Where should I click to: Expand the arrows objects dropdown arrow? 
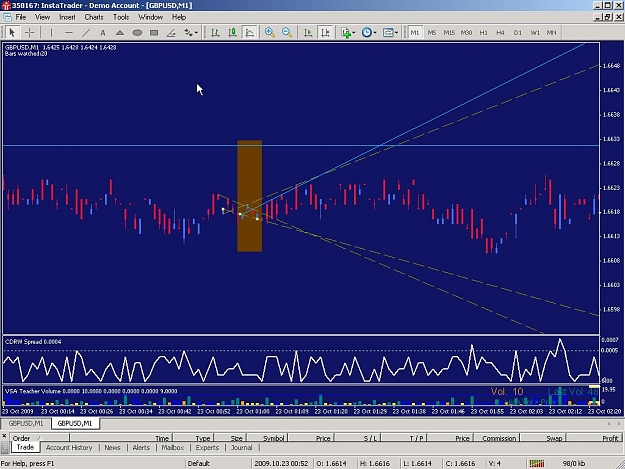point(196,33)
